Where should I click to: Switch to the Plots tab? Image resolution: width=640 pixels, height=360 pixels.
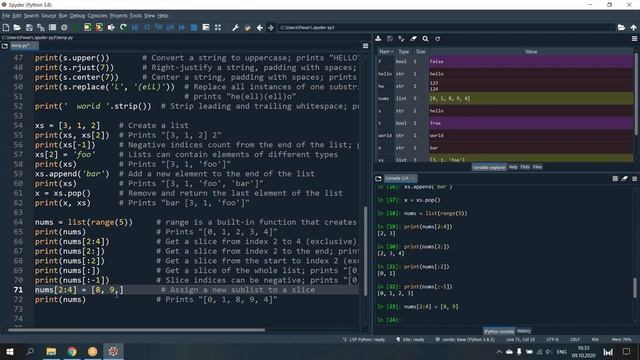525,167
